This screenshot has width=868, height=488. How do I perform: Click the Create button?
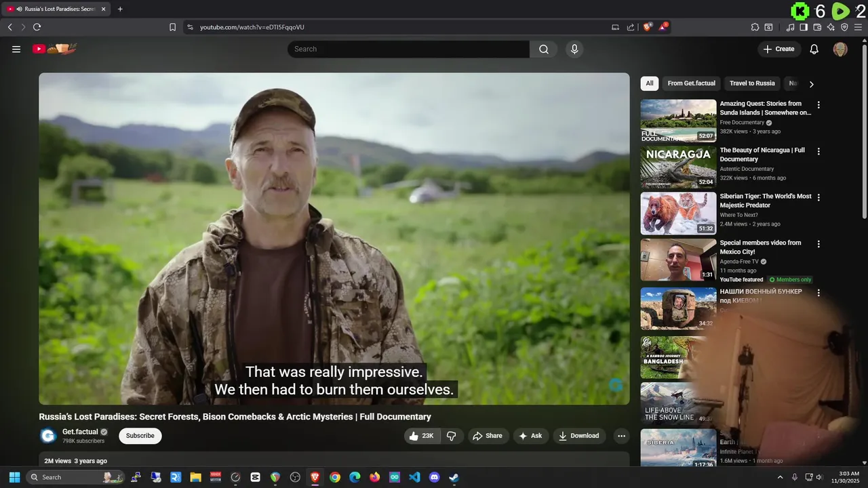click(x=779, y=49)
